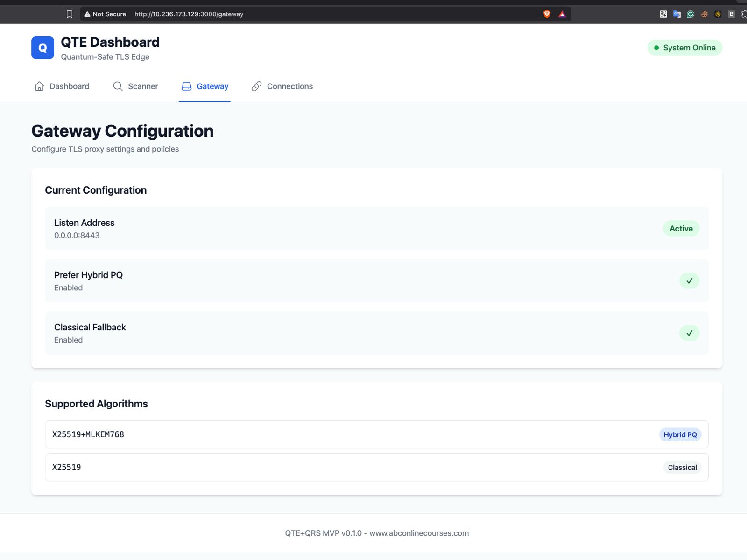This screenshot has height=560, width=747.
Task: Open the Grammarly extension icon
Action: [690, 14]
